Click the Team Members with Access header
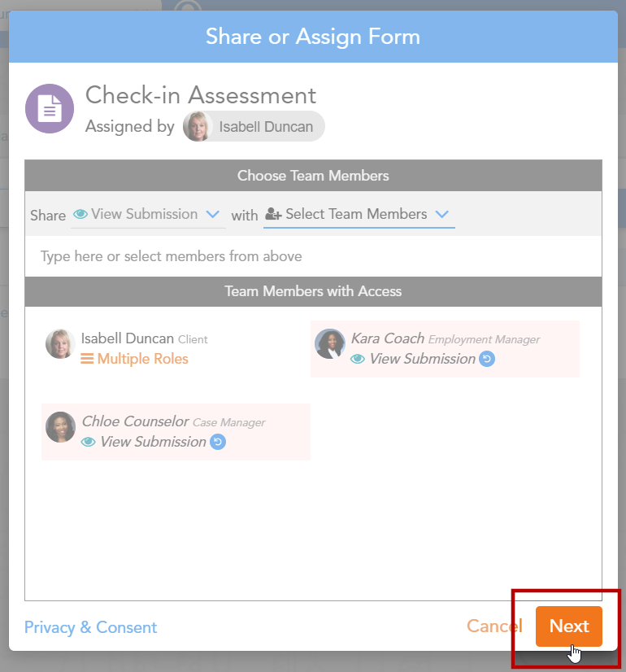Viewport: 626px width, 672px height. click(x=313, y=291)
